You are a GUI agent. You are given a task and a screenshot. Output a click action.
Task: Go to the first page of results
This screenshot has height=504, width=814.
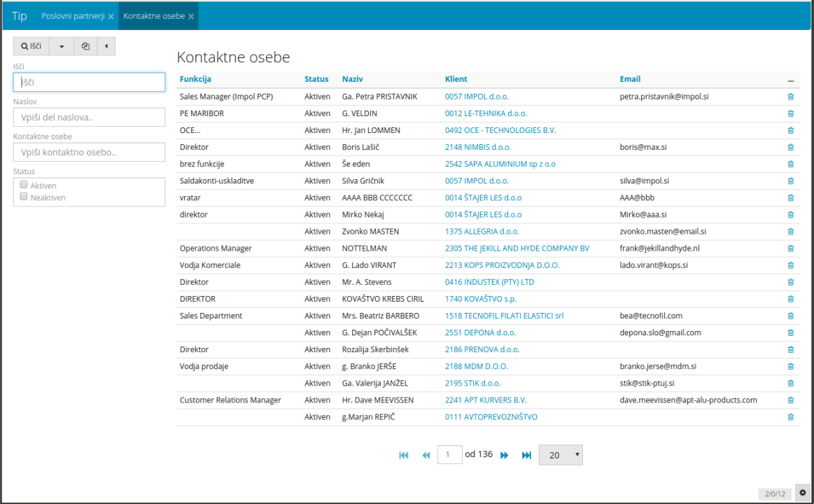(404, 455)
